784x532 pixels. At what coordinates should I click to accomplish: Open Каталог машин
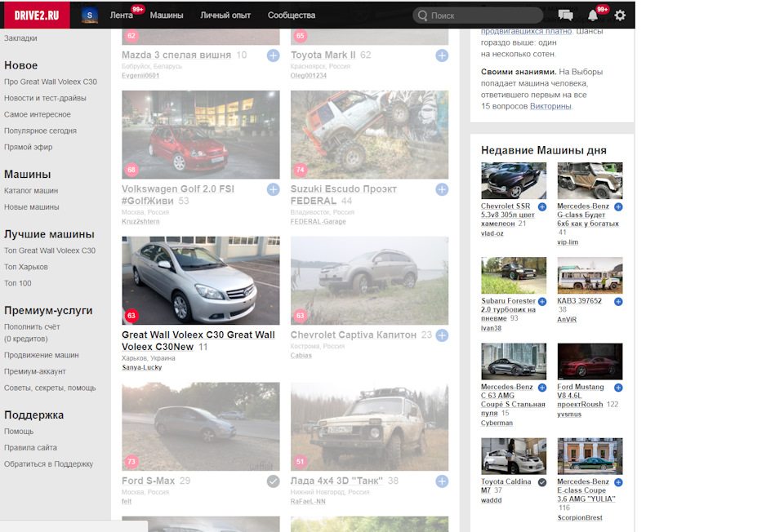coord(31,191)
